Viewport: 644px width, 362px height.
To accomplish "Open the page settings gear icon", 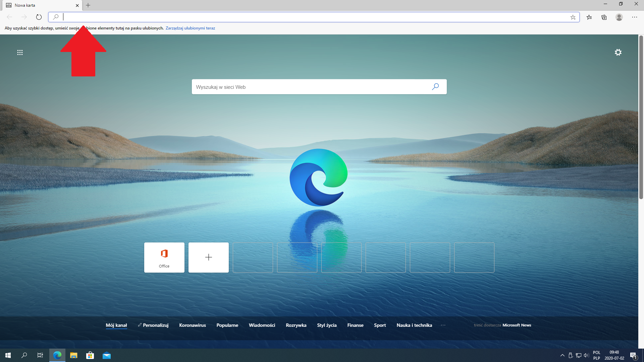I will click(618, 52).
